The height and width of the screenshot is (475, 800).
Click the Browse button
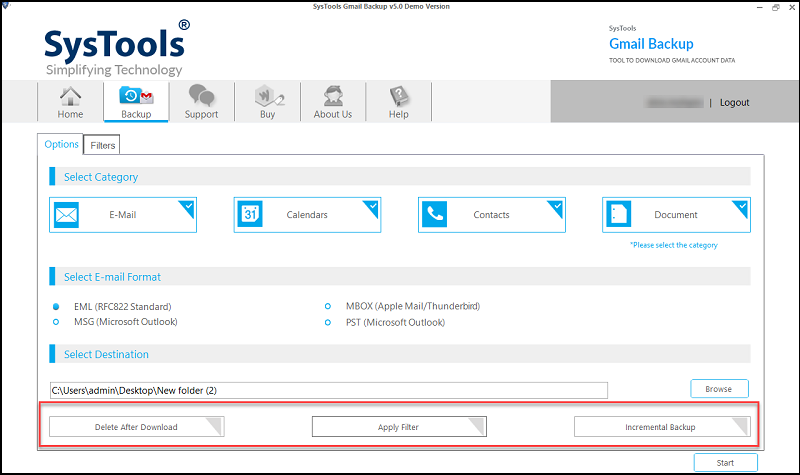point(719,389)
